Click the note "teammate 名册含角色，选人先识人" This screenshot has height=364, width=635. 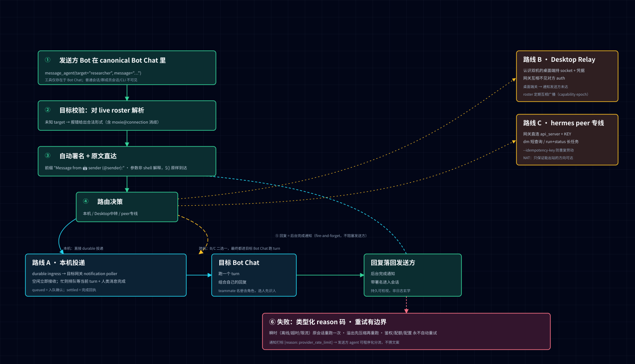[x=247, y=291]
